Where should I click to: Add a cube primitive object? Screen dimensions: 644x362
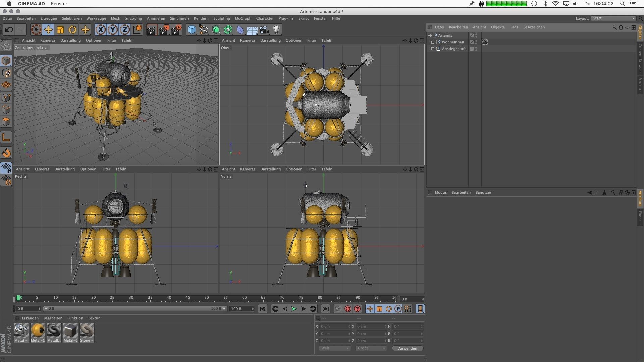(x=192, y=30)
